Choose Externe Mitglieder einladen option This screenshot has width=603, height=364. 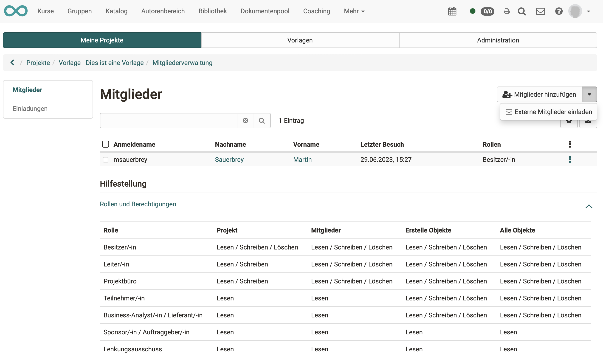point(548,112)
